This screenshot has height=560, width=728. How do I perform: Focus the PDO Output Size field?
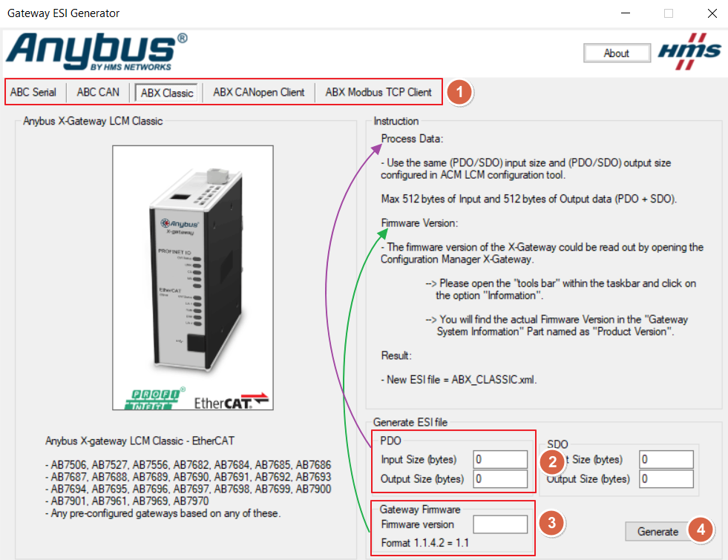[x=500, y=479]
